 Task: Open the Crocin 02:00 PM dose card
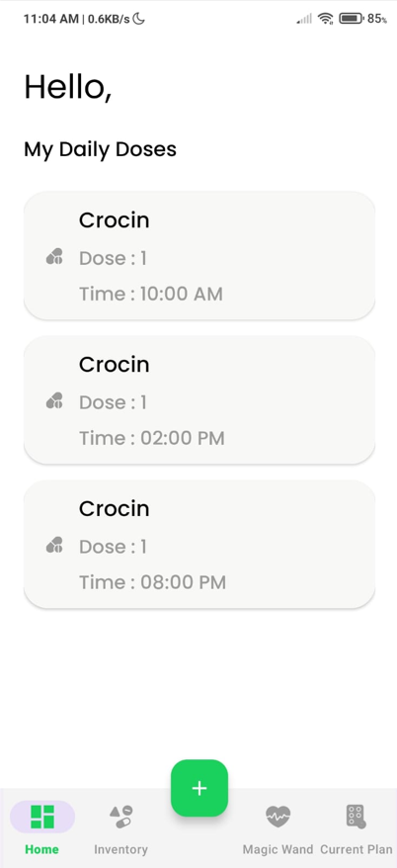[x=199, y=399]
